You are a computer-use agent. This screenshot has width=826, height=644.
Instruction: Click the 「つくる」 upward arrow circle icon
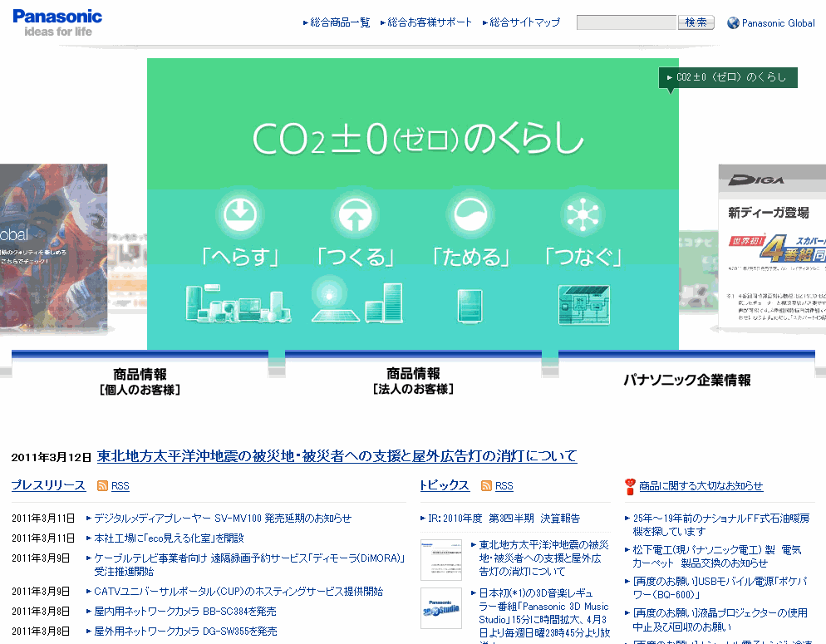(355, 215)
